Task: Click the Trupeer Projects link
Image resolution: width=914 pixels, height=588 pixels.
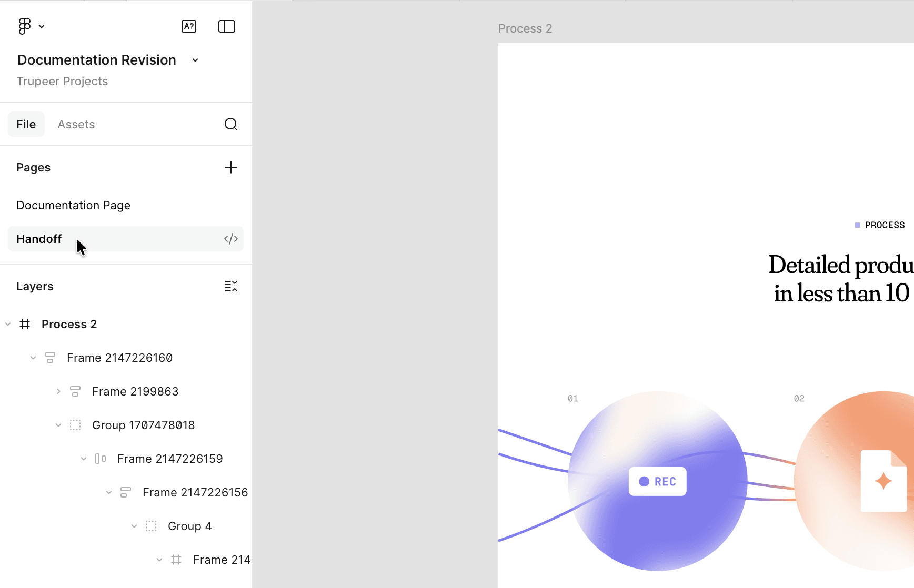Action: pos(62,81)
